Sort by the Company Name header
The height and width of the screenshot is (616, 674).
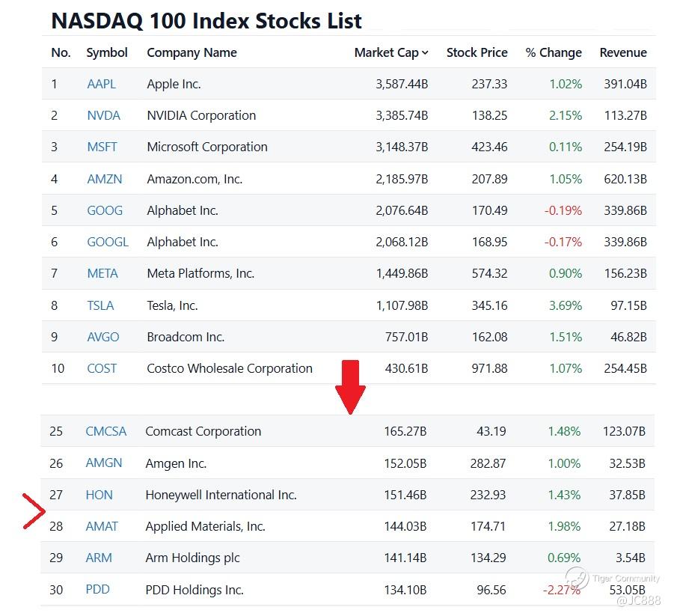pyautogui.click(x=192, y=52)
